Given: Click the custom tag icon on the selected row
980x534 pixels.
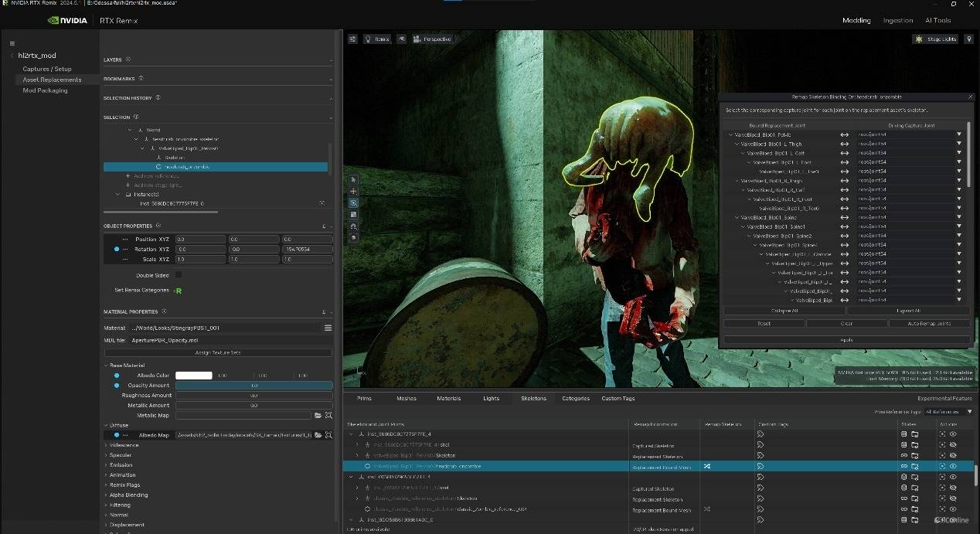Looking at the screenshot, I should (761, 467).
